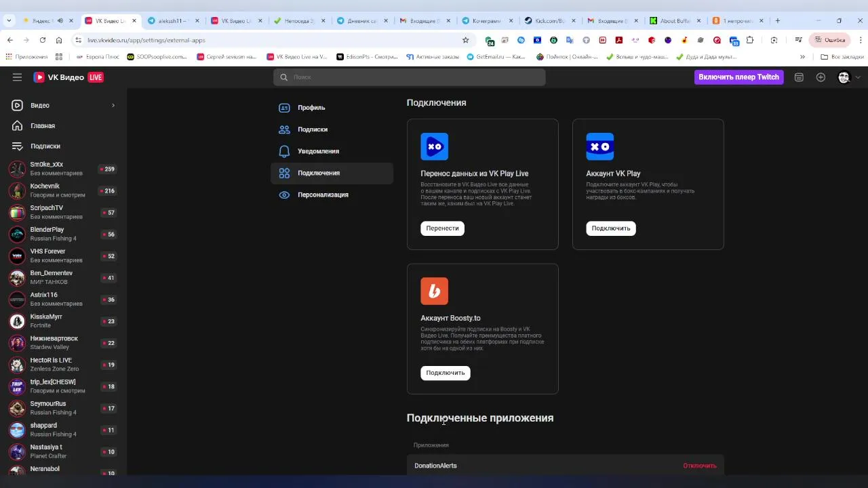Screen dimensions: 868x488
Task: Click the Аккаунт VK Play icon
Action: tap(599, 146)
